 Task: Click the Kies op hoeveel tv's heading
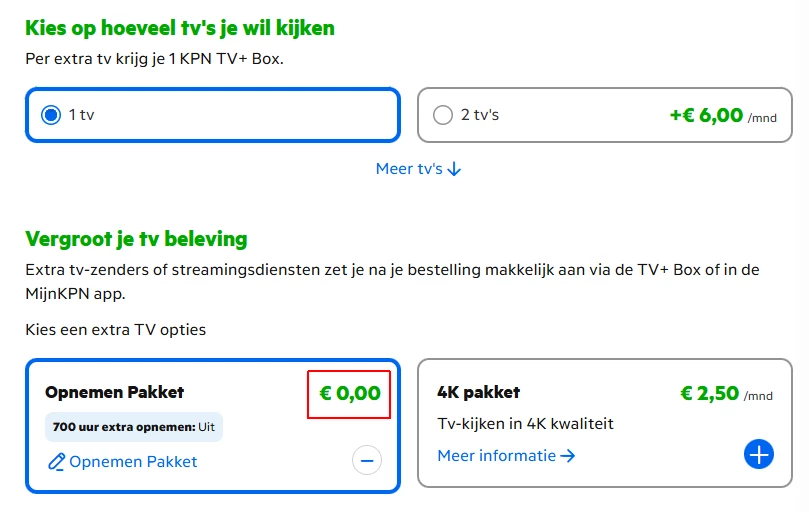[180, 28]
